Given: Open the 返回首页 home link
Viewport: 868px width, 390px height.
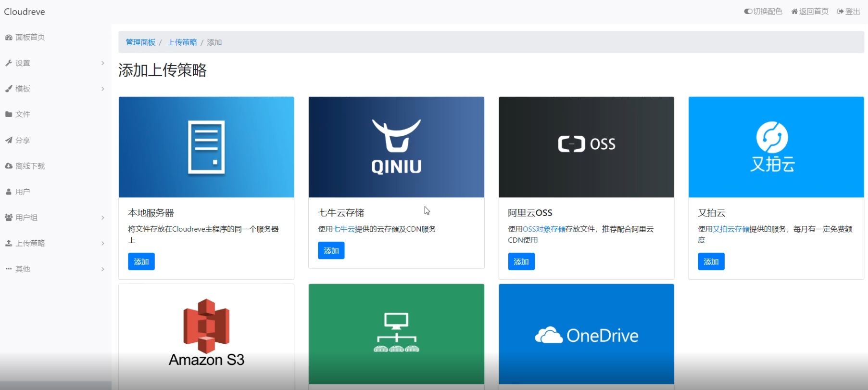Looking at the screenshot, I should tap(810, 12).
